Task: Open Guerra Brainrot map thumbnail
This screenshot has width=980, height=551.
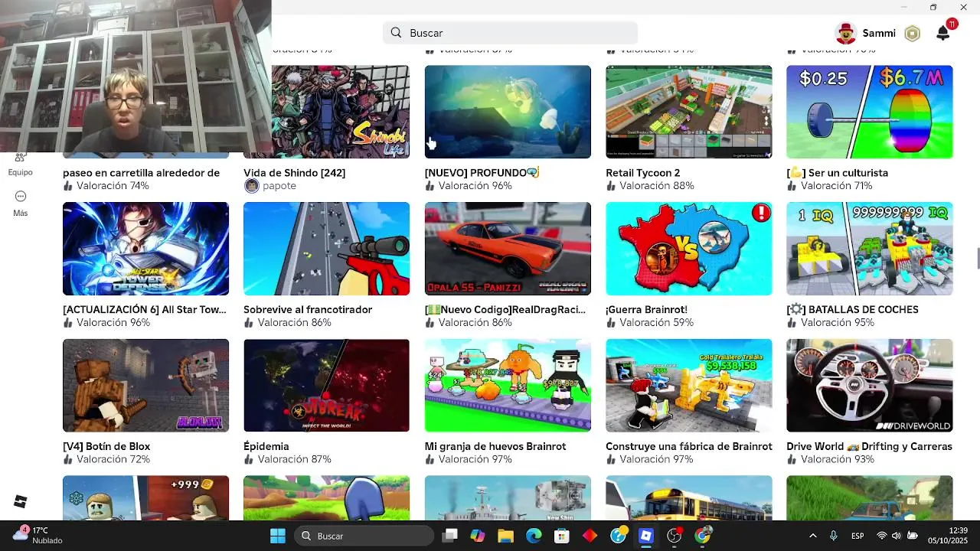Action: (x=689, y=249)
